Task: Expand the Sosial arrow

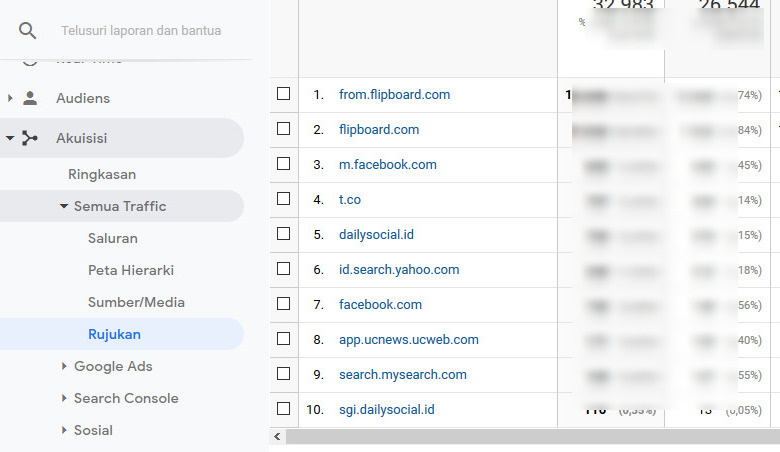Action: (x=64, y=430)
